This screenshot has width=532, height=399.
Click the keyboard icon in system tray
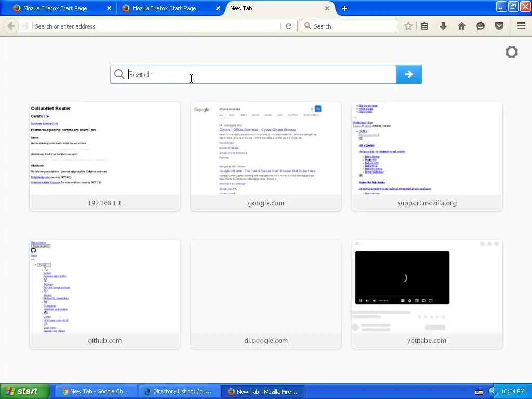point(478,392)
